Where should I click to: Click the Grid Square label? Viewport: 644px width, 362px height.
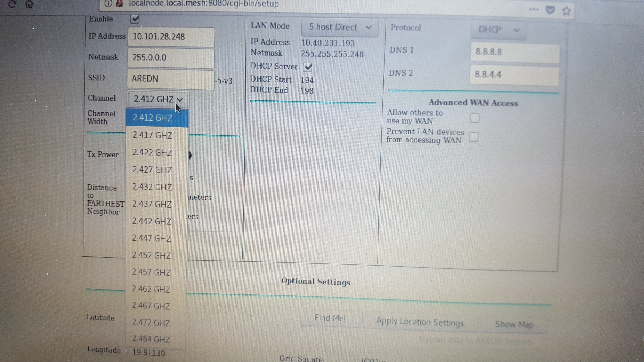pyautogui.click(x=301, y=358)
